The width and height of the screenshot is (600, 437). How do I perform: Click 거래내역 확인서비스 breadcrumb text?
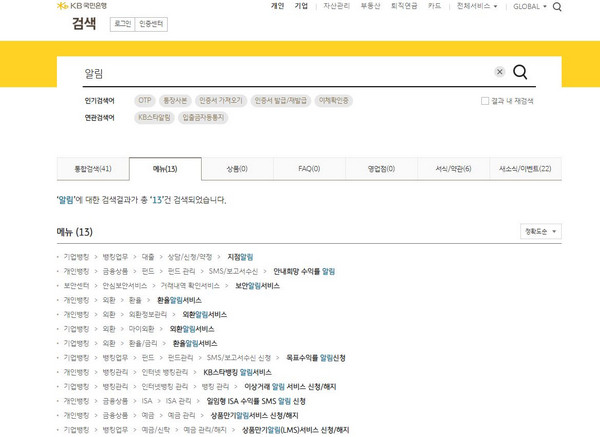(x=190, y=286)
